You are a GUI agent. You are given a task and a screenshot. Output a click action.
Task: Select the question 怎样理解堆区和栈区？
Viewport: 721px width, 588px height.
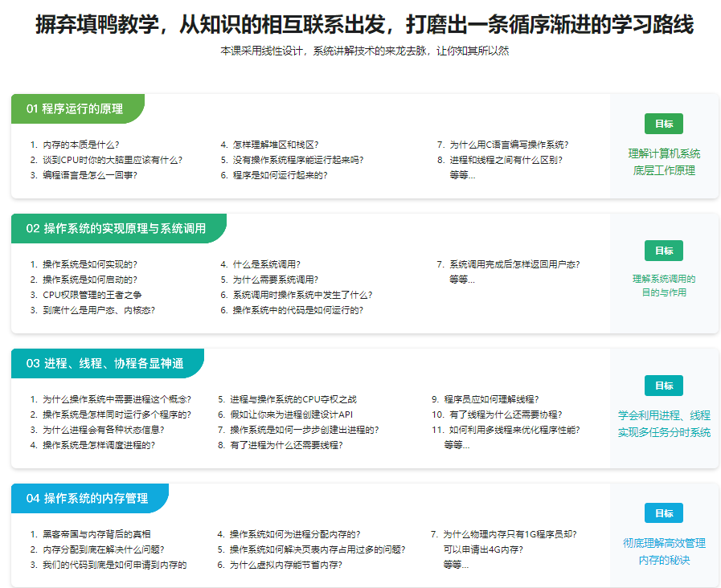point(272,145)
